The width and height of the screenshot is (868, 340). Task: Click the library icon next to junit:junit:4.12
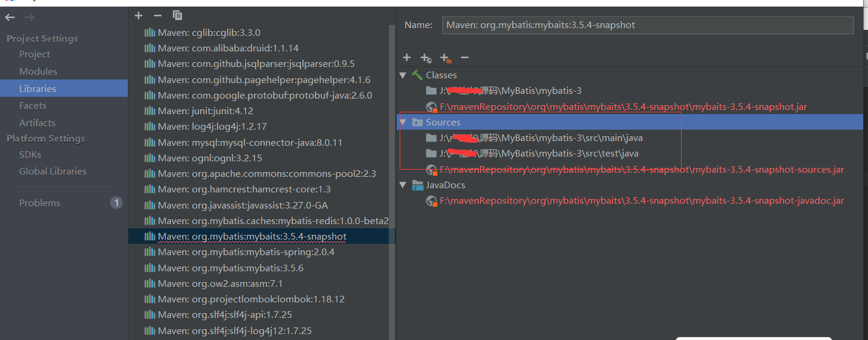click(150, 111)
